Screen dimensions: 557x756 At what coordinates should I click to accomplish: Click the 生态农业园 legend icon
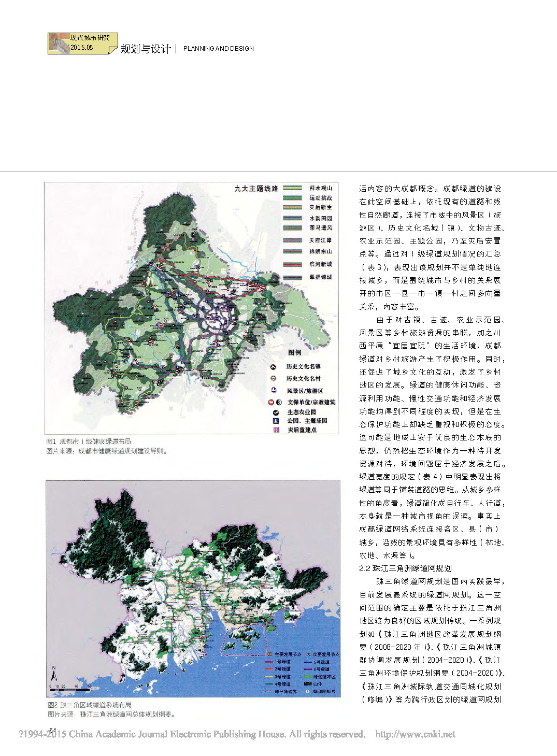click(x=276, y=412)
